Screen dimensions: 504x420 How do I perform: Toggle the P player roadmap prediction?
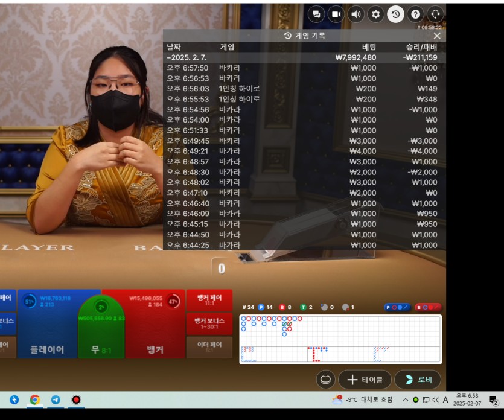point(397,307)
